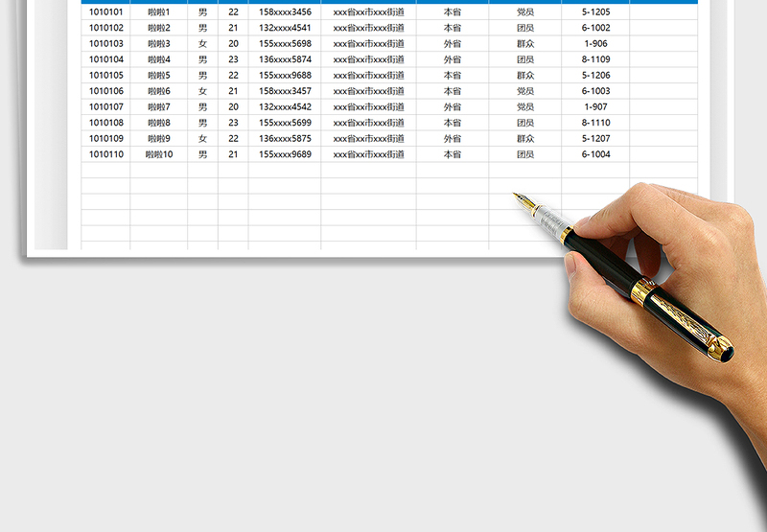
Task: Click dorm room cell 1-907
Action: (595, 107)
